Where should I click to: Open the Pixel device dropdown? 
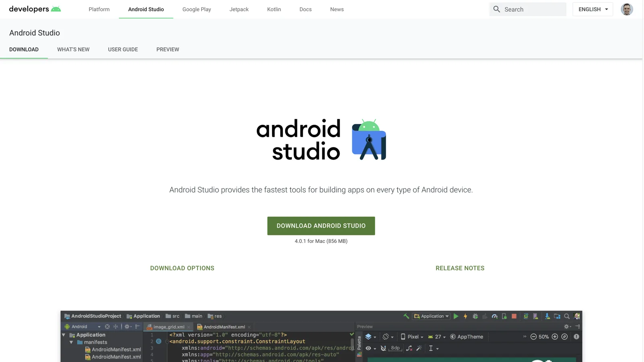pyautogui.click(x=412, y=337)
